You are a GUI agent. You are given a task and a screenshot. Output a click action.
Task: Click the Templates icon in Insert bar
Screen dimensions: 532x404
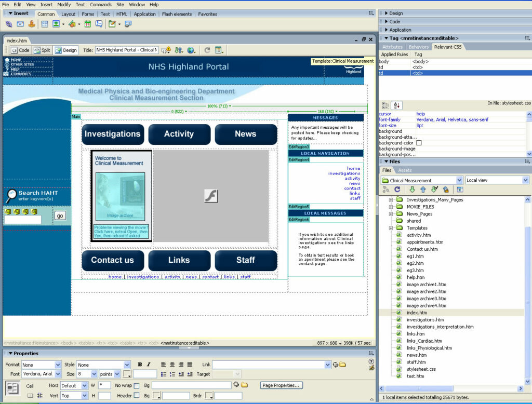pos(112,24)
